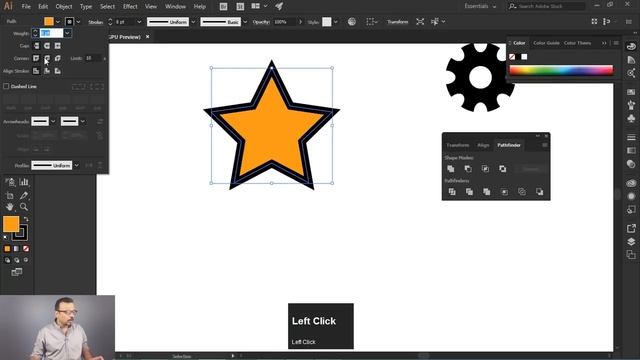Open Symbols panel icon in dock
Screen dimensions: 640x360
(x=631, y=119)
